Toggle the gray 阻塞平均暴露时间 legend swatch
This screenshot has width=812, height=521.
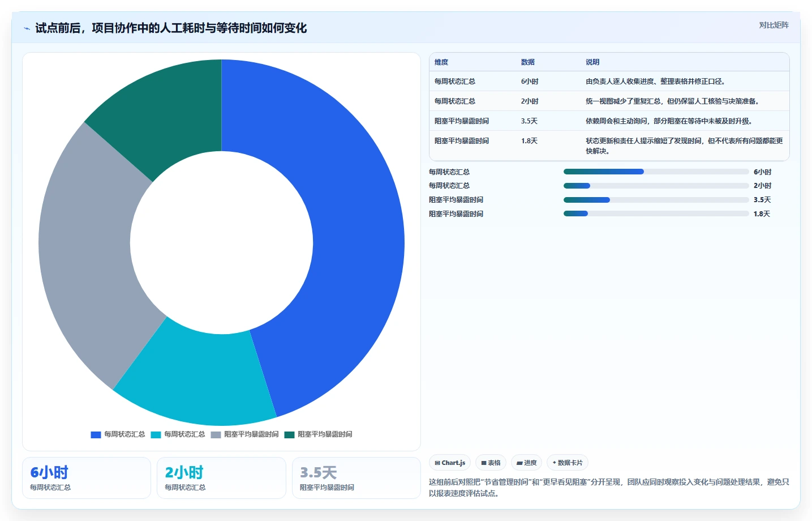click(x=216, y=434)
